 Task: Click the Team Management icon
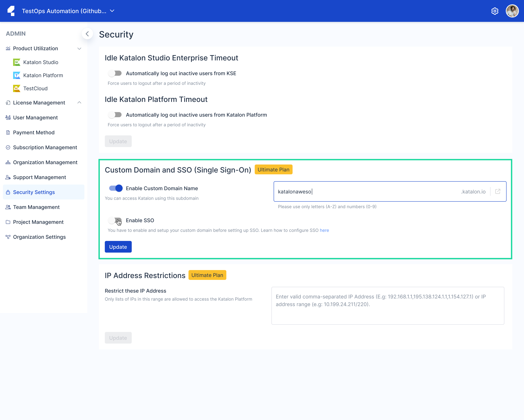click(8, 207)
